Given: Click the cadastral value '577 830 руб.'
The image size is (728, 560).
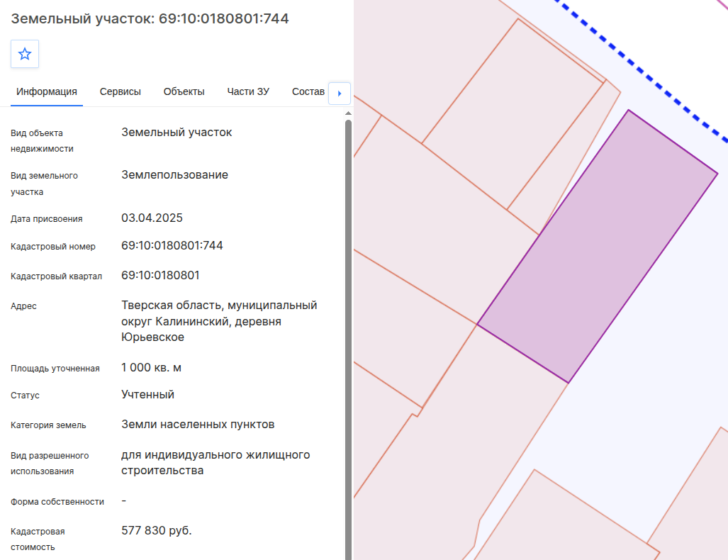Looking at the screenshot, I should pos(157,530).
